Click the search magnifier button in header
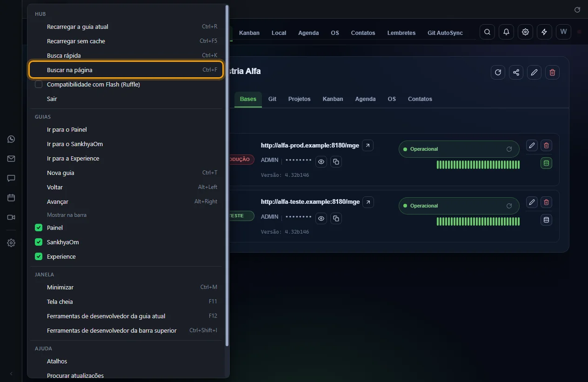 487,32
